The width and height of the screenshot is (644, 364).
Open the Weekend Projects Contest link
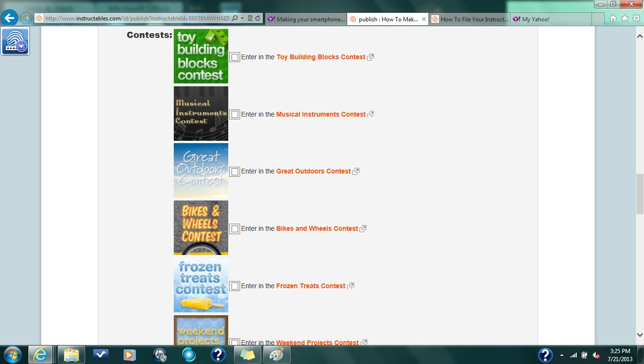317,342
